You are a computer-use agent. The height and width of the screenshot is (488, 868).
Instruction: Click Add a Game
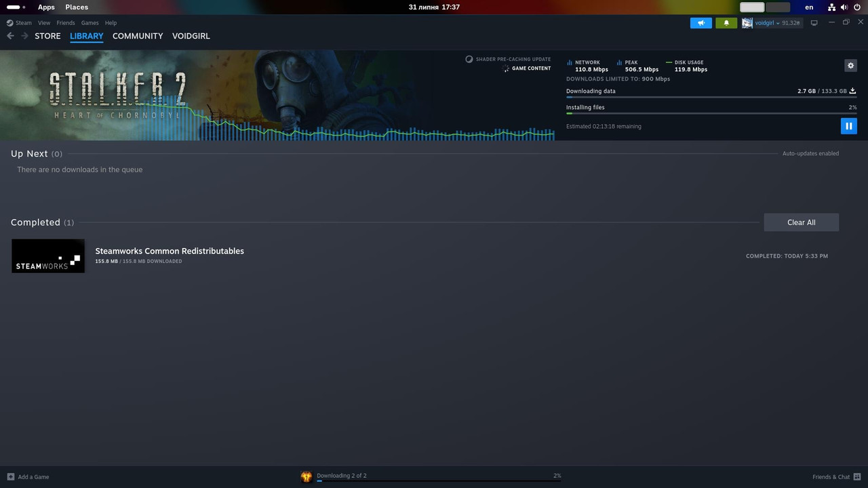[x=28, y=477]
